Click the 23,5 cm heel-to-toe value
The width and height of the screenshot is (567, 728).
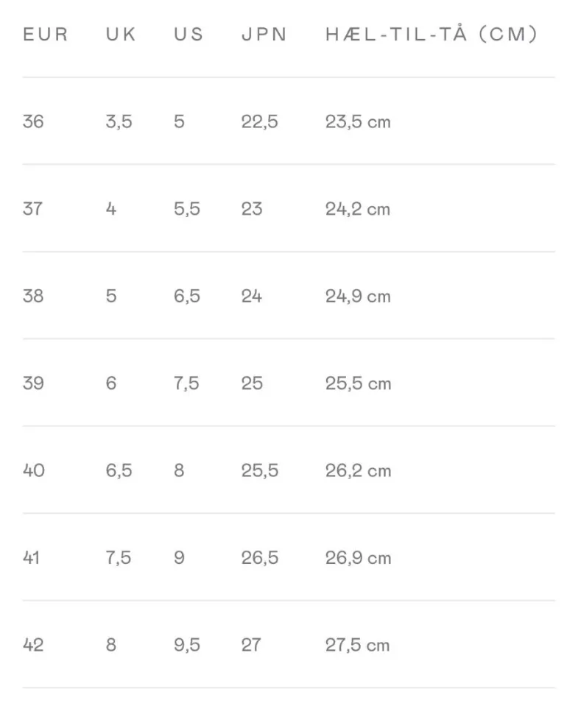[358, 121]
